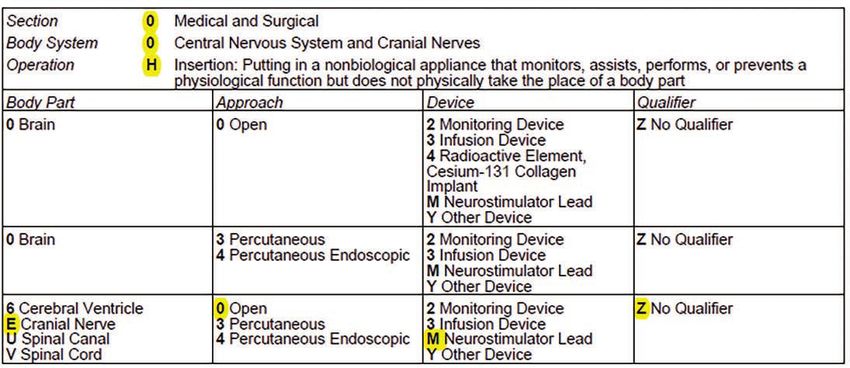The width and height of the screenshot is (850, 368).
Task: Click Cesium-131 Collagen Implant radioactive element entry
Action: pos(501,171)
